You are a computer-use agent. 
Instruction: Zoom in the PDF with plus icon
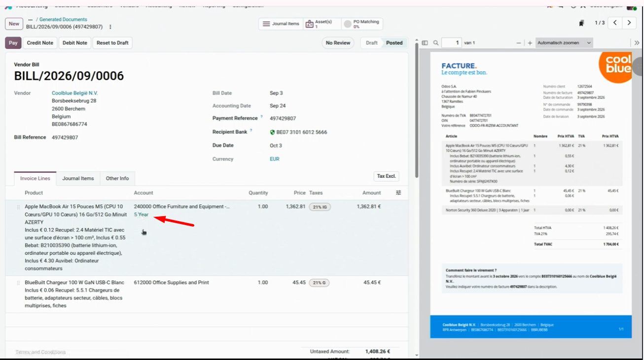tap(530, 43)
